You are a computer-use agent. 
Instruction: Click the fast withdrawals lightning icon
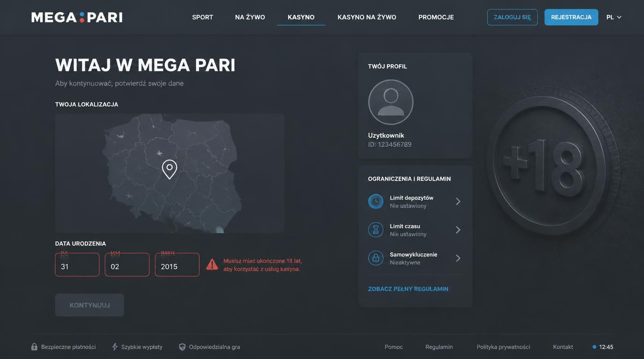(115, 347)
